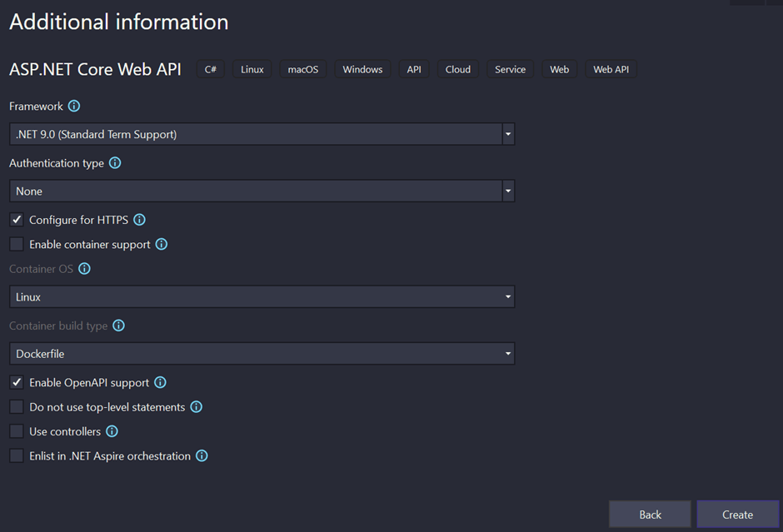Expand the Authentication type dropdown
The image size is (783, 532).
[262, 191]
